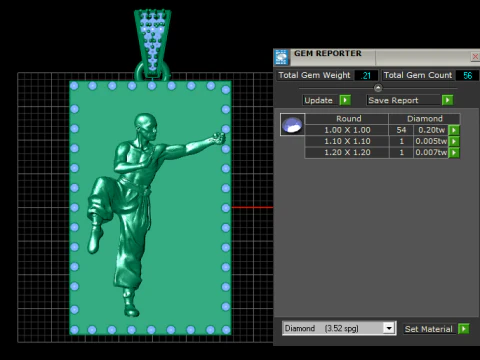Click the green arrow beside Set Material

(464, 329)
